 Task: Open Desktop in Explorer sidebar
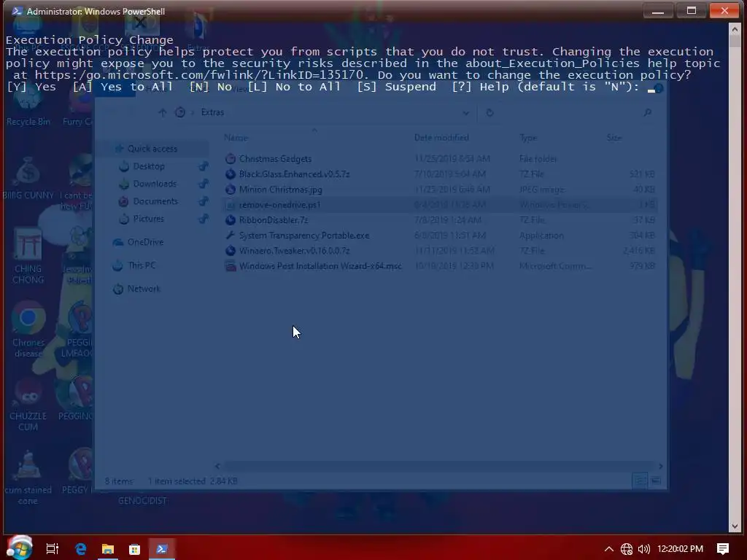pos(149,166)
